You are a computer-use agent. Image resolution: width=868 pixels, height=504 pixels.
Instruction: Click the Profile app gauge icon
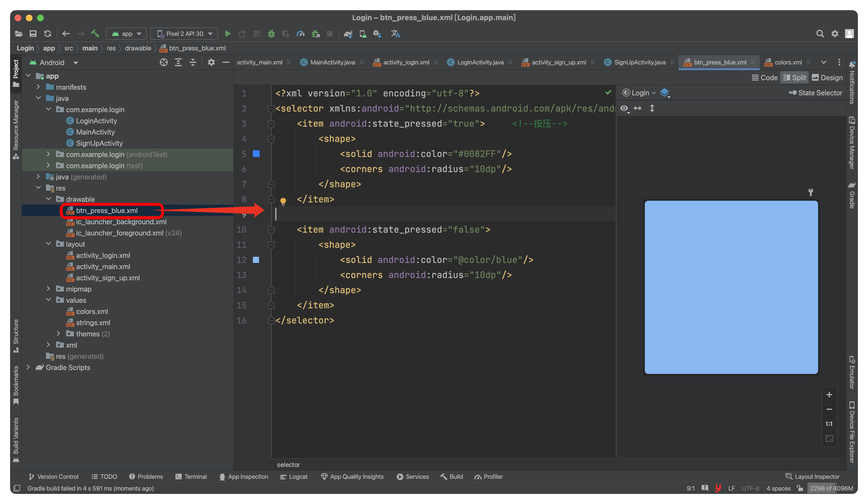(x=301, y=34)
